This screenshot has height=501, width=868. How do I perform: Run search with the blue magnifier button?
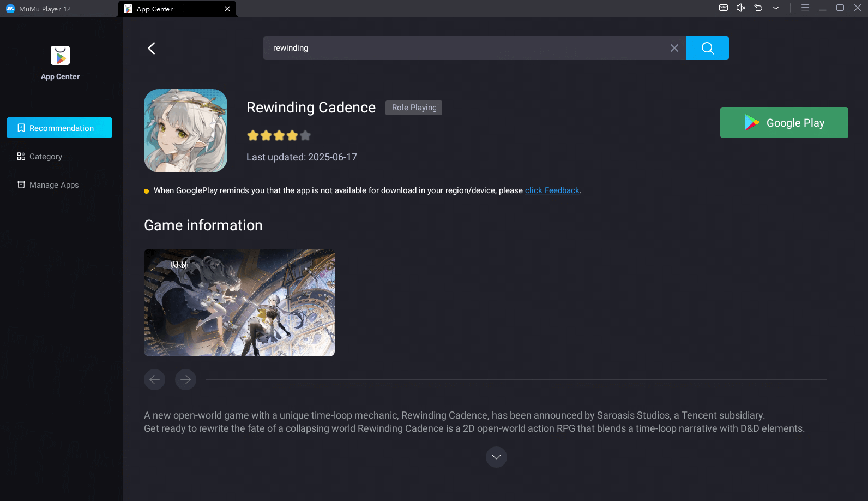point(707,48)
